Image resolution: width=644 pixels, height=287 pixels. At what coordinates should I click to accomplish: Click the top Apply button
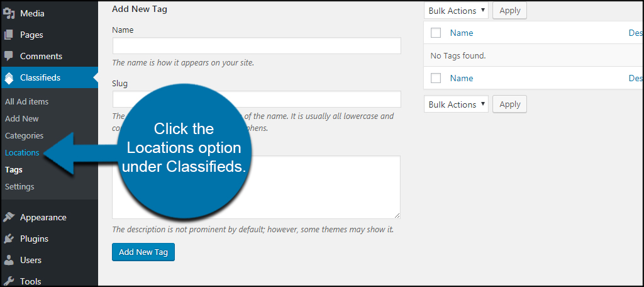[x=509, y=11]
